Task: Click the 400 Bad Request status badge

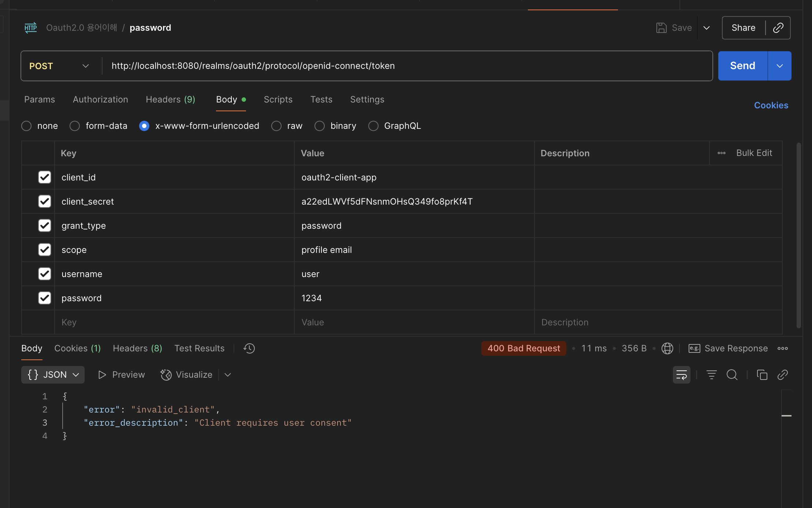Action: [524, 348]
